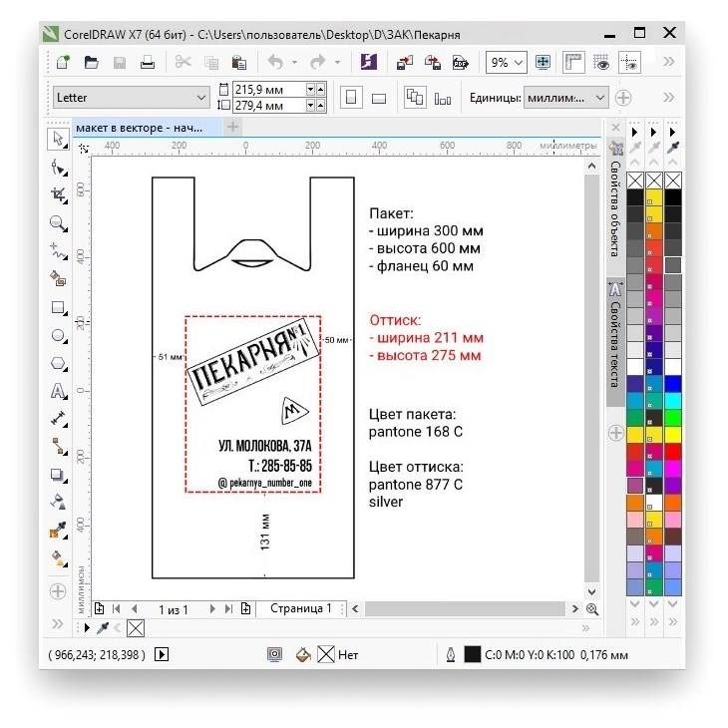Image resolution: width=728 pixels, height=728 pixels.
Task: Select the Text tool
Action: point(59,392)
